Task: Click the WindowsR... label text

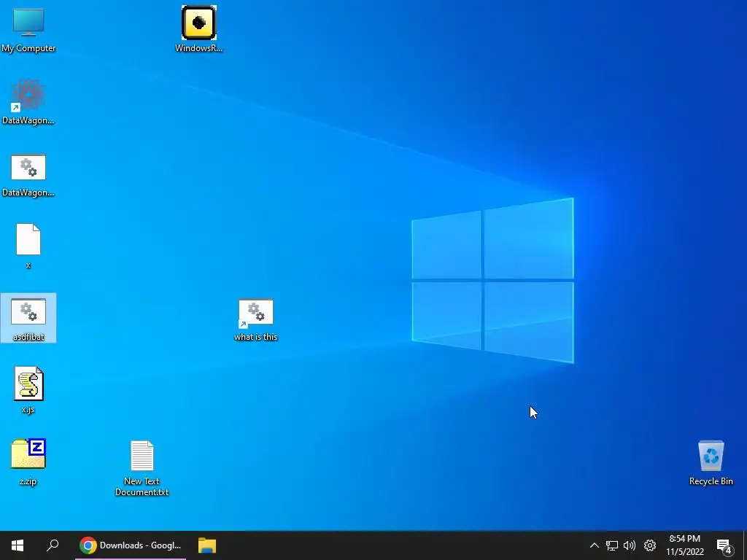Action: tap(198, 48)
